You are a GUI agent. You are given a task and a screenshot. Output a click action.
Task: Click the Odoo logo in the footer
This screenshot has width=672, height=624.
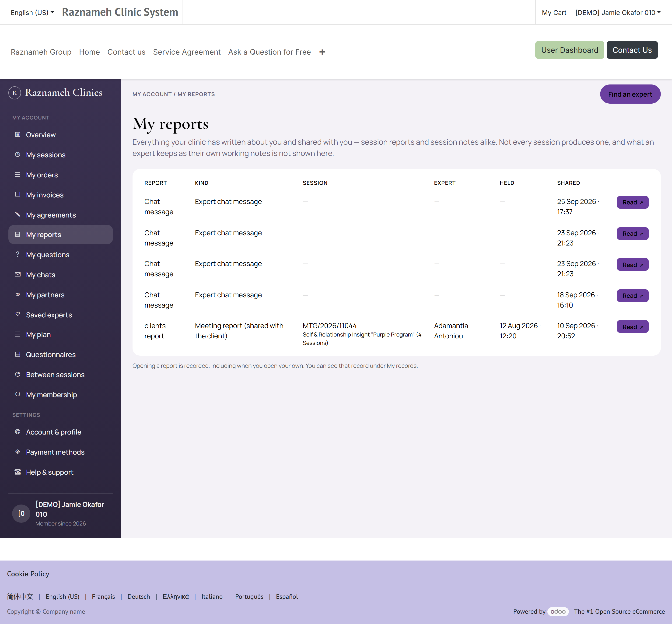point(558,611)
